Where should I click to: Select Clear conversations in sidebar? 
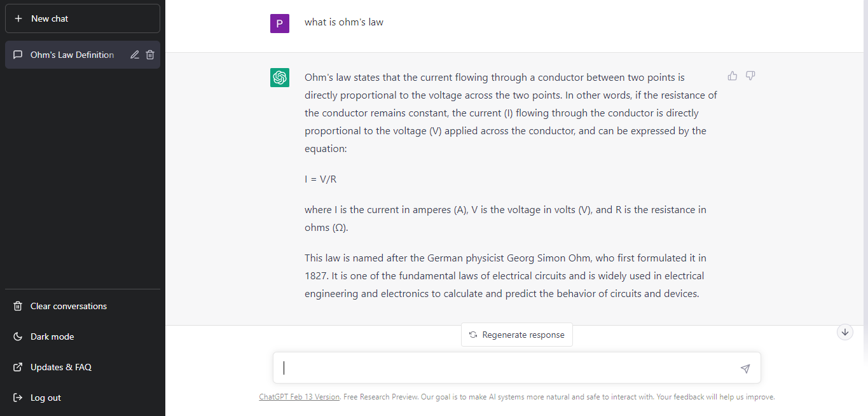(68, 306)
